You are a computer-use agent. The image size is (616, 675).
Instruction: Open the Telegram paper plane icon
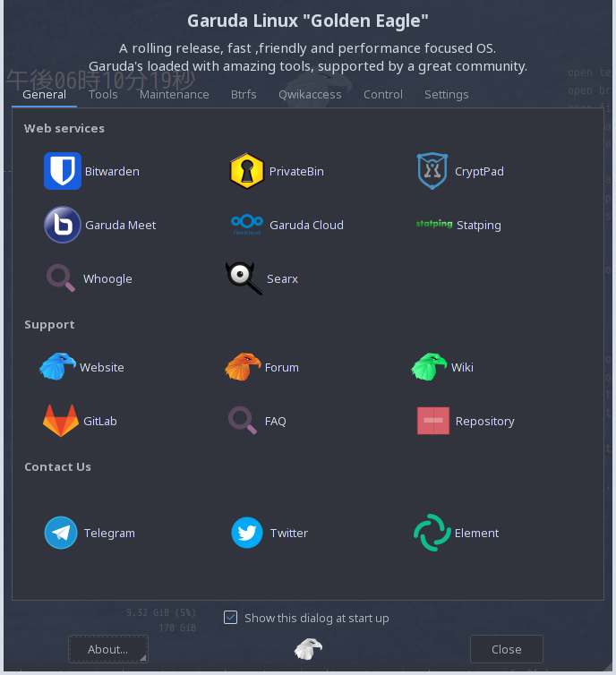(x=61, y=533)
